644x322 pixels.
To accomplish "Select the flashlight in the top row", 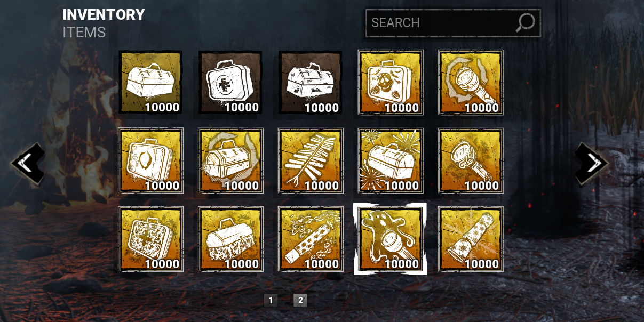I will coord(470,82).
